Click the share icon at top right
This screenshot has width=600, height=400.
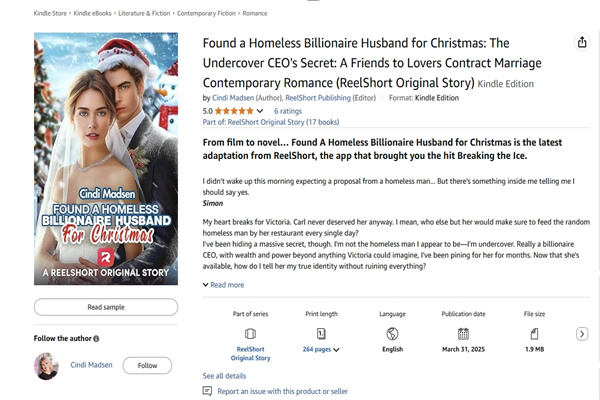click(x=582, y=42)
